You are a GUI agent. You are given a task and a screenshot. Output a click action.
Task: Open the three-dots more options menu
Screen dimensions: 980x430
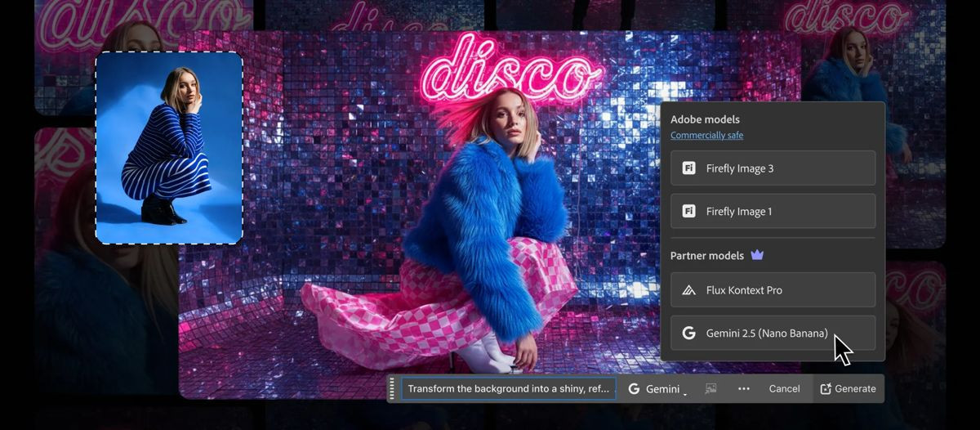point(743,388)
